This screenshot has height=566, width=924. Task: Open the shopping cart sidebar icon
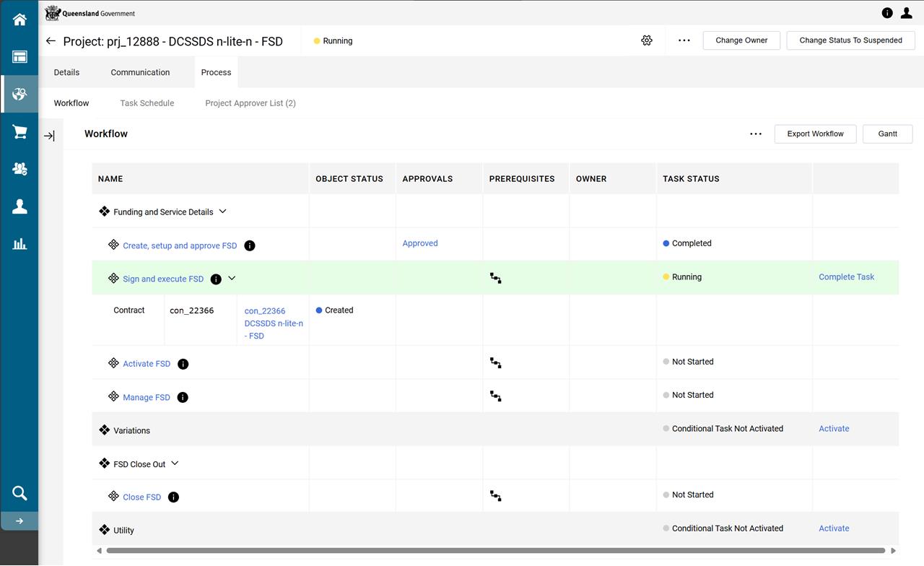point(19,132)
